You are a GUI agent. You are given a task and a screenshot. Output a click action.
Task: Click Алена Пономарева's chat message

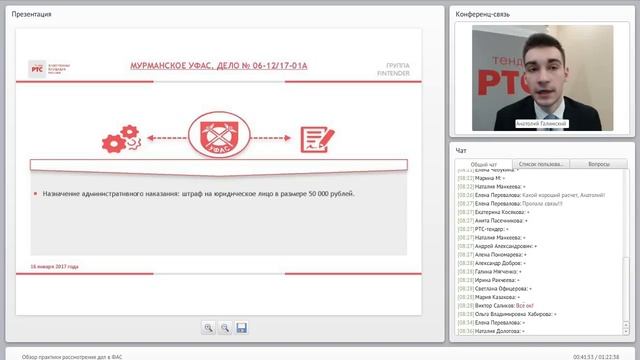click(492, 254)
